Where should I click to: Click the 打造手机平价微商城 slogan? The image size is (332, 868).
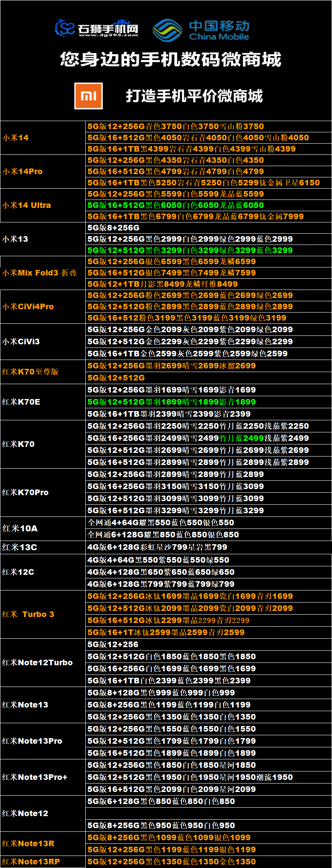(x=194, y=96)
